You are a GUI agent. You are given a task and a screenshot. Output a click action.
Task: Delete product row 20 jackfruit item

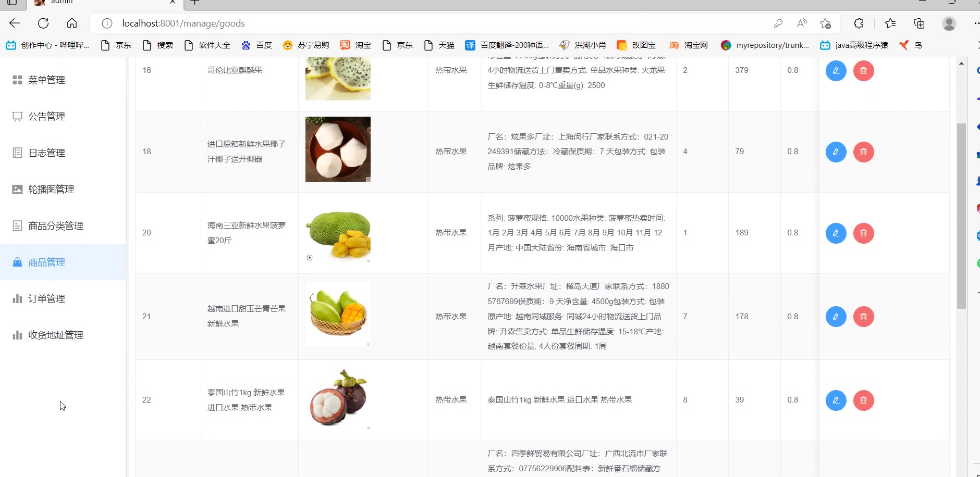(863, 233)
